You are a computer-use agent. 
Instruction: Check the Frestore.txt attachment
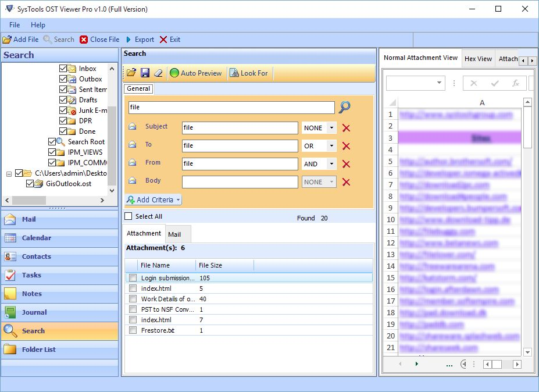pos(132,330)
